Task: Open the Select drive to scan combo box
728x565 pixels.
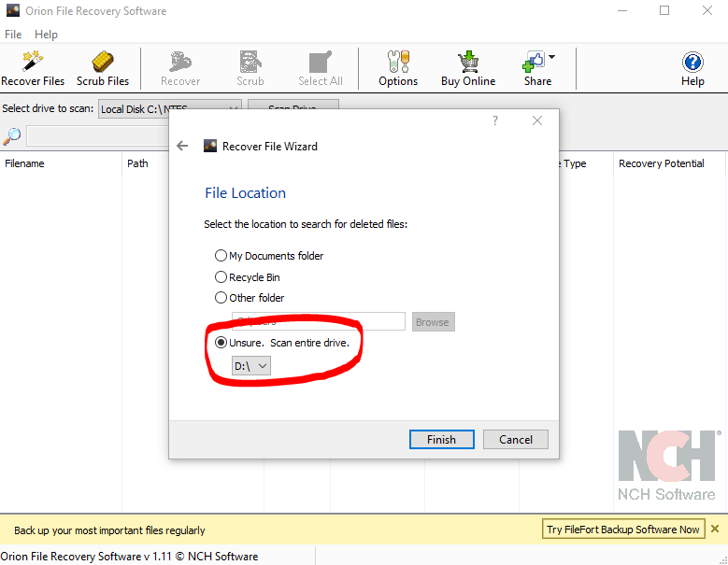Action: coord(169,109)
